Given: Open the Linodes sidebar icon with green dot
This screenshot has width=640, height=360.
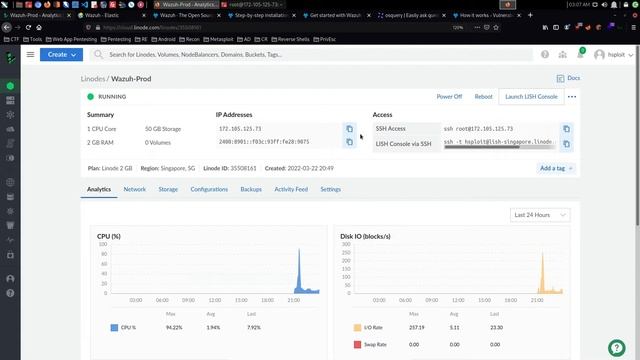Looking at the screenshot, I should click(10, 86).
